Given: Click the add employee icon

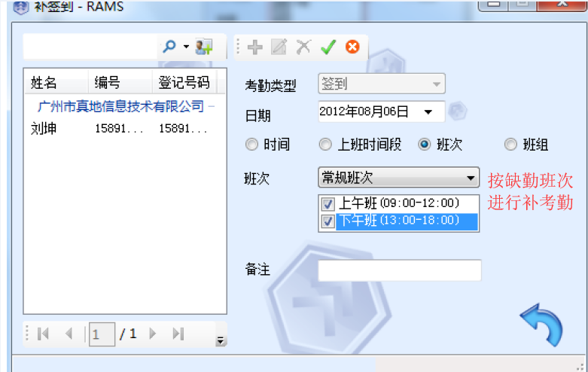Looking at the screenshot, I should [204, 47].
